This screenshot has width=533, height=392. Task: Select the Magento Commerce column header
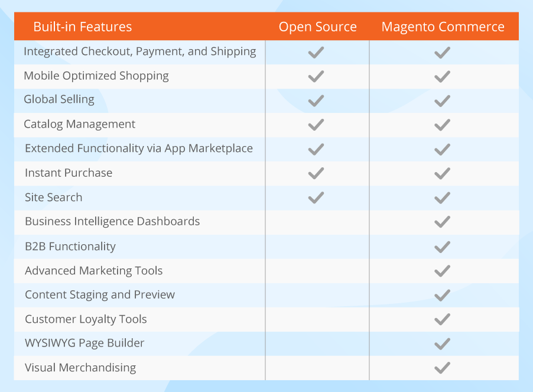443,27
